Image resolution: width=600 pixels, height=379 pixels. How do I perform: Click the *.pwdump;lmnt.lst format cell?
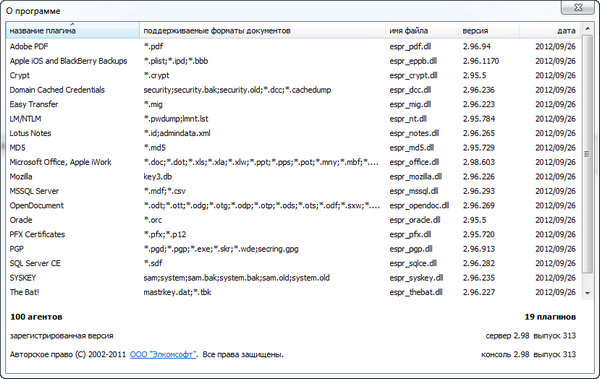coord(176,119)
